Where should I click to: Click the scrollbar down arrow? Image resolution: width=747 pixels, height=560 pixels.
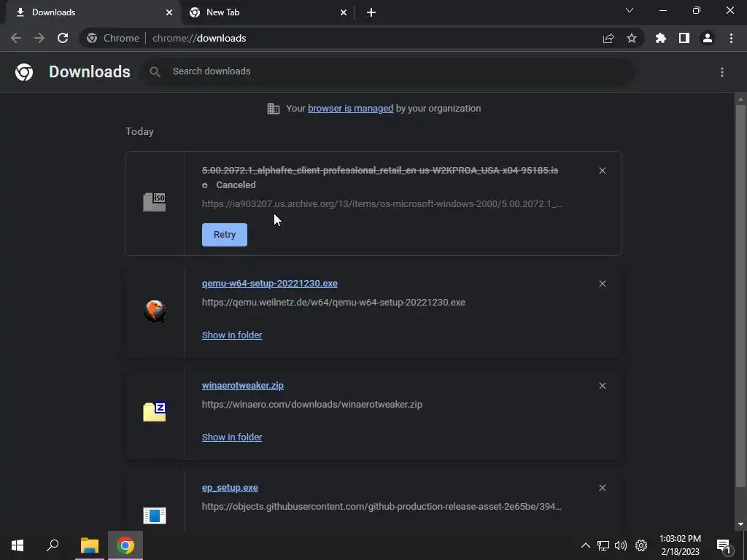(740, 524)
